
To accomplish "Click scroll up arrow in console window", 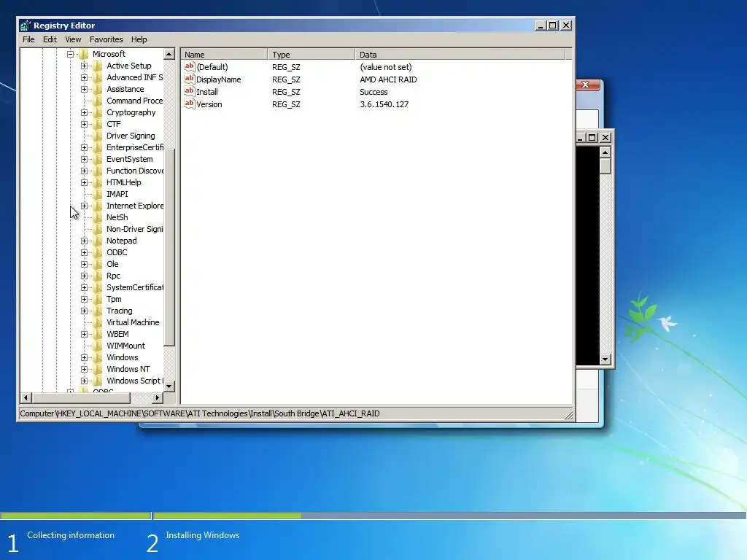I will [605, 152].
